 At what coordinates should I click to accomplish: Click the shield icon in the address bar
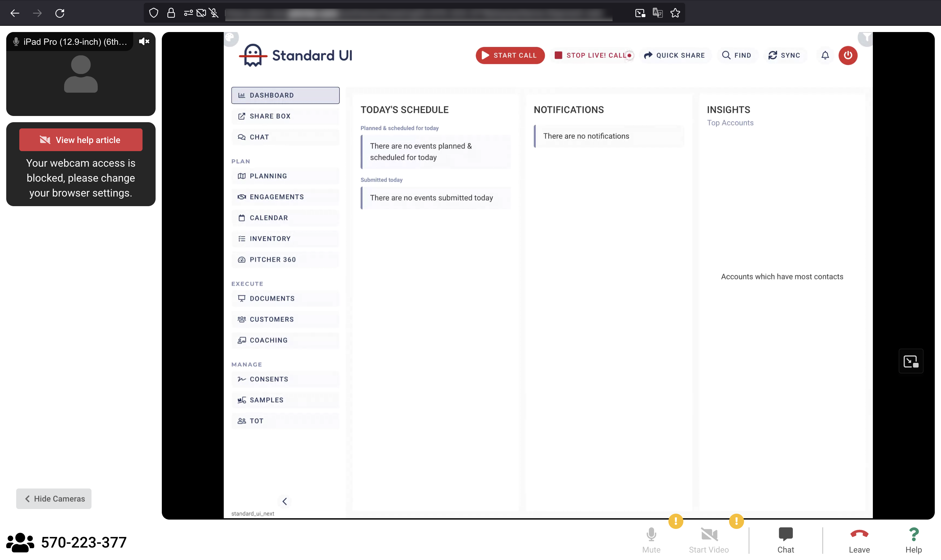click(x=153, y=13)
